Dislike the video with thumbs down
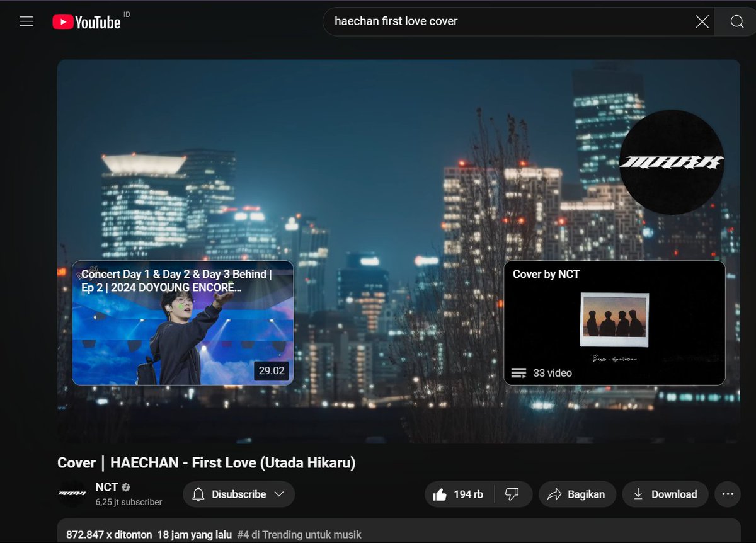Image resolution: width=756 pixels, height=543 pixels. tap(512, 494)
